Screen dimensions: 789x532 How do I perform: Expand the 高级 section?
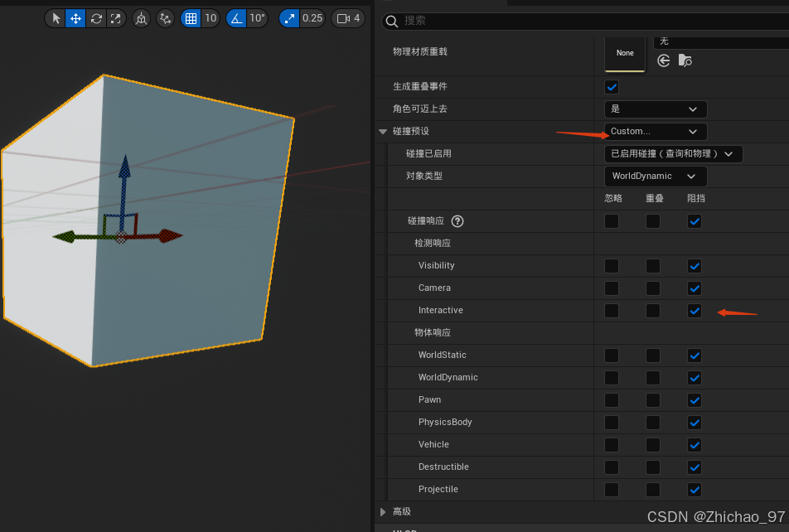383,512
